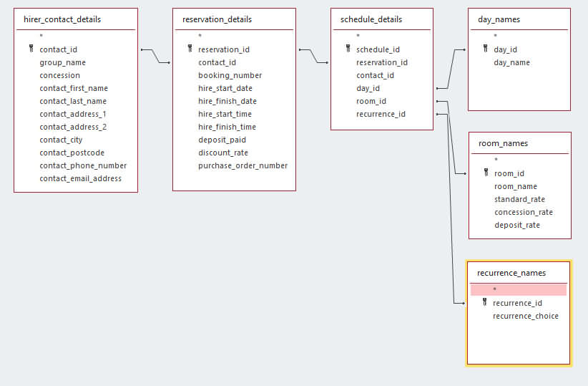Select the contact_email_address field
This screenshot has height=386, width=588.
[81, 178]
